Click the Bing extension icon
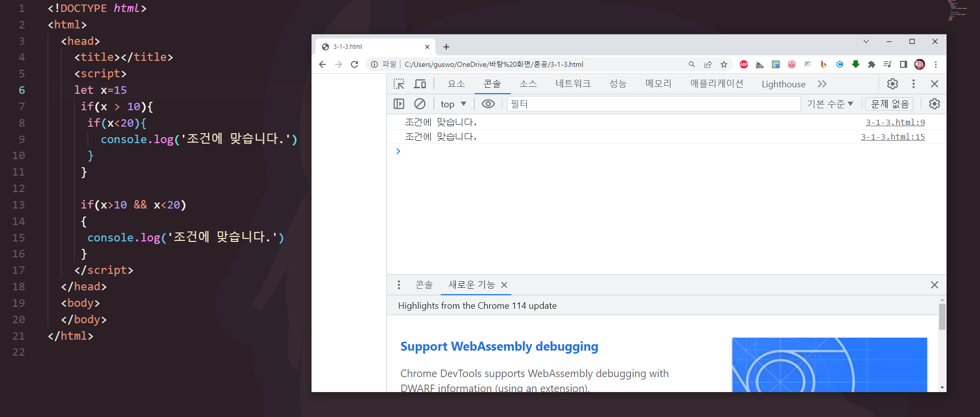This screenshot has width=980, height=417. 824,64
